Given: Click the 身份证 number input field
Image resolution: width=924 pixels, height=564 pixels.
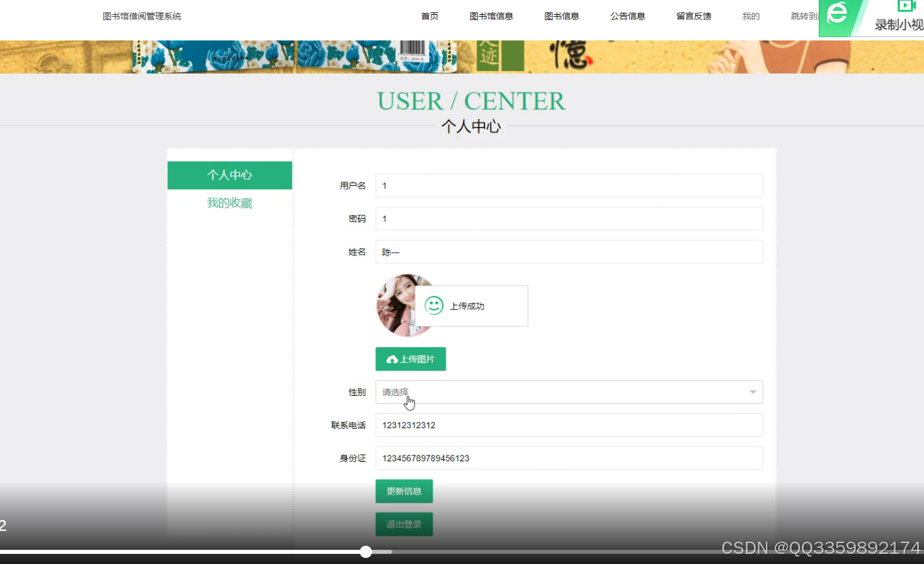Looking at the screenshot, I should coord(569,459).
